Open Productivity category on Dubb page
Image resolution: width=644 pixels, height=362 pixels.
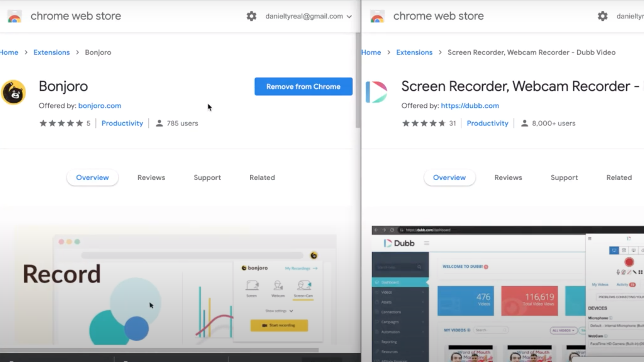coord(488,123)
